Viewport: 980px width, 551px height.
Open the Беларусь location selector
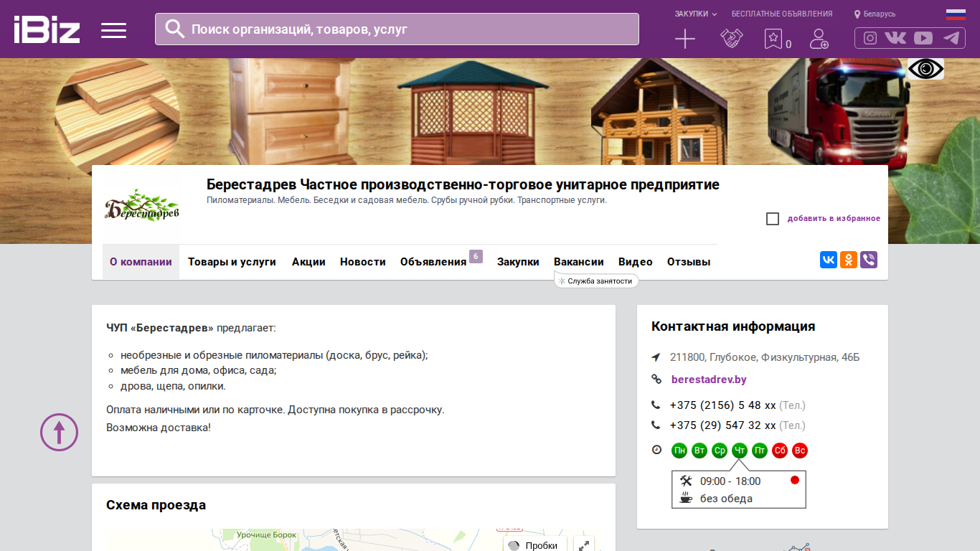tap(875, 14)
